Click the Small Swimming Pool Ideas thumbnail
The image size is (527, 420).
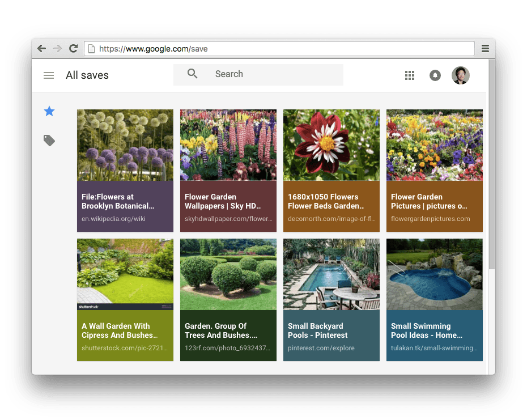(435, 274)
